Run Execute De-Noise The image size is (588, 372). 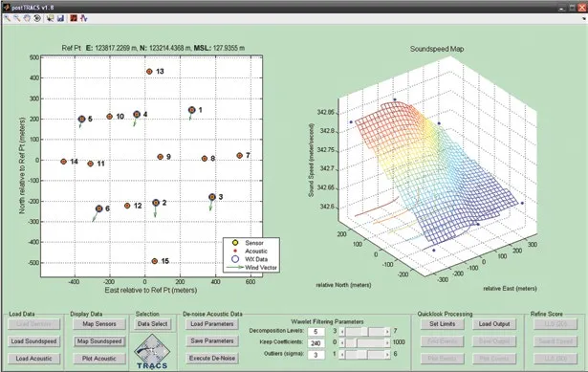(x=212, y=358)
